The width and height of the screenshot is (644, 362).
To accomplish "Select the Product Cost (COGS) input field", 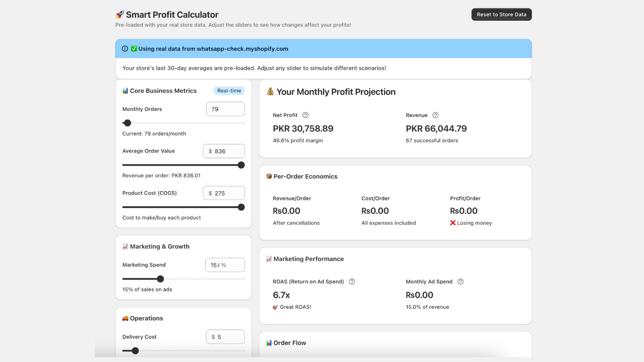I will 224,193.
